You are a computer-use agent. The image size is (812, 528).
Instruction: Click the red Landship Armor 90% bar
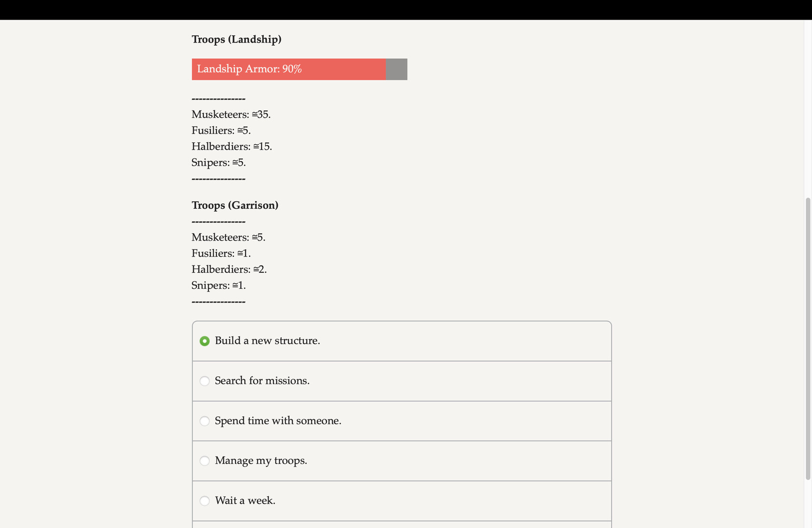coord(289,69)
